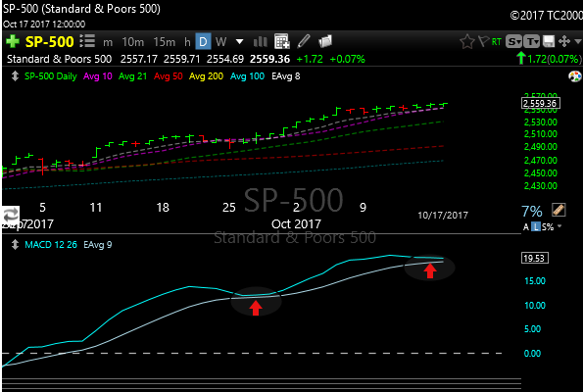Viewport: 583px width, 392px height.
Task: Click the EAvg 9 label in MACD pane
Action: [97, 245]
